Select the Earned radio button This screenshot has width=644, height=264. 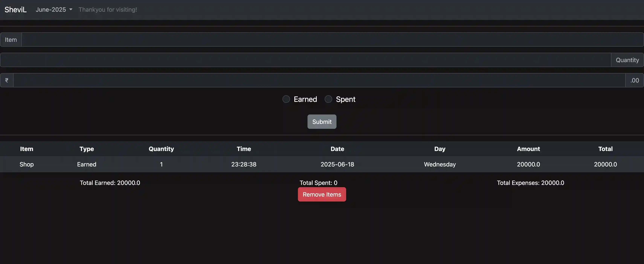point(286,99)
